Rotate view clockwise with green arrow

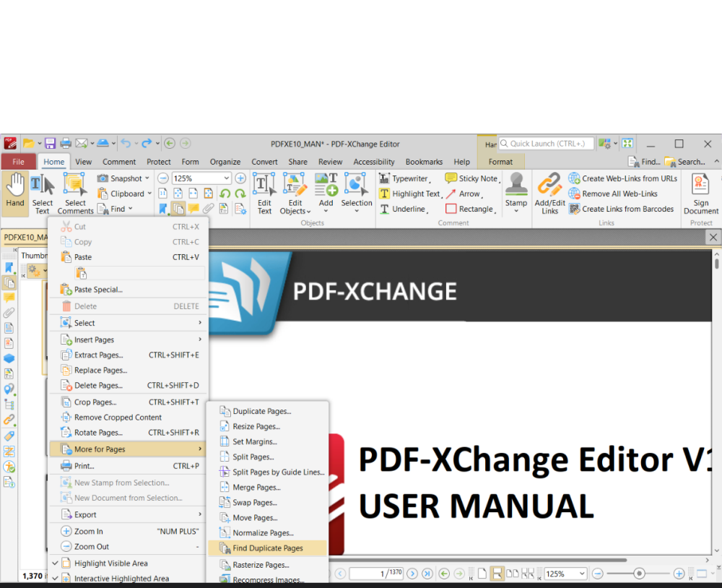click(240, 194)
